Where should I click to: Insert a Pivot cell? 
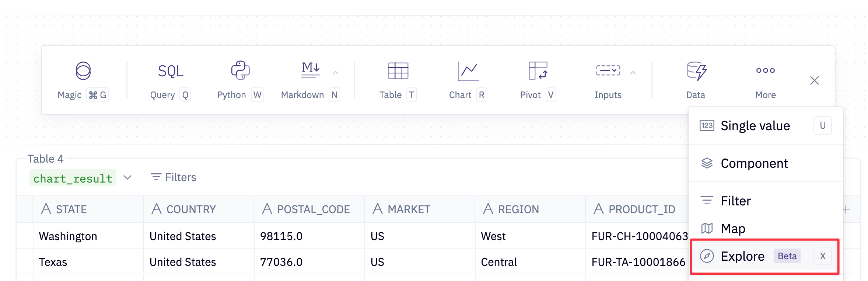coord(538,80)
